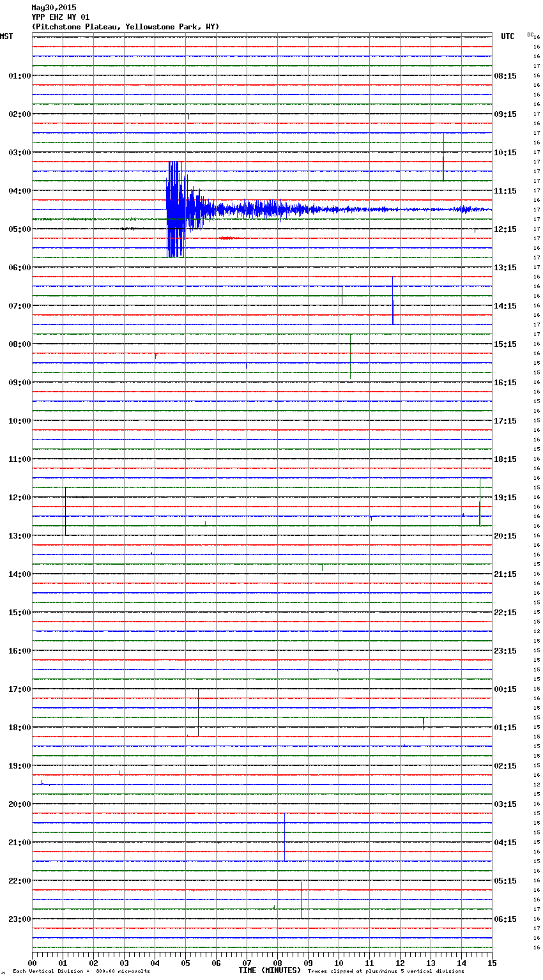This screenshot has width=543, height=980.
Task: Click the "07" tick on the minutes axis
Action: coord(247,963)
